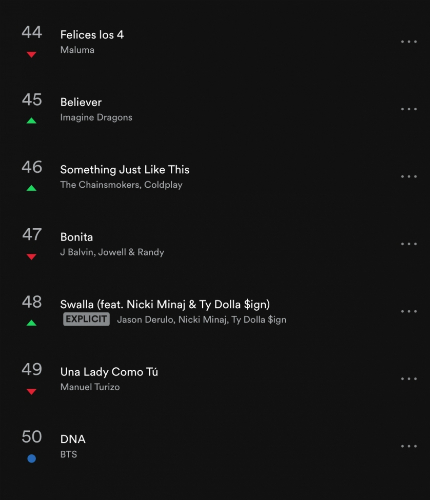This screenshot has width=430, height=500.
Task: Open artist line Jason Derulo, Nicki Minaj
Action: click(202, 320)
